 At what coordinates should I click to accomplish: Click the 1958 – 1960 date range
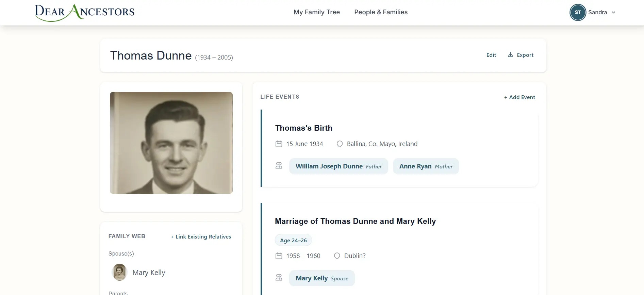pos(303,256)
